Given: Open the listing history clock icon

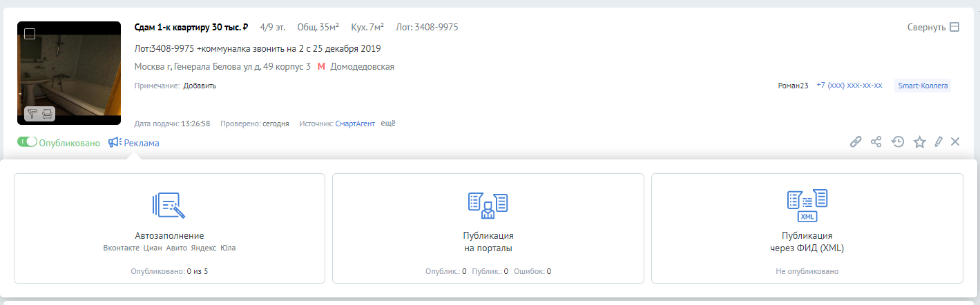Looking at the screenshot, I should coord(898,141).
